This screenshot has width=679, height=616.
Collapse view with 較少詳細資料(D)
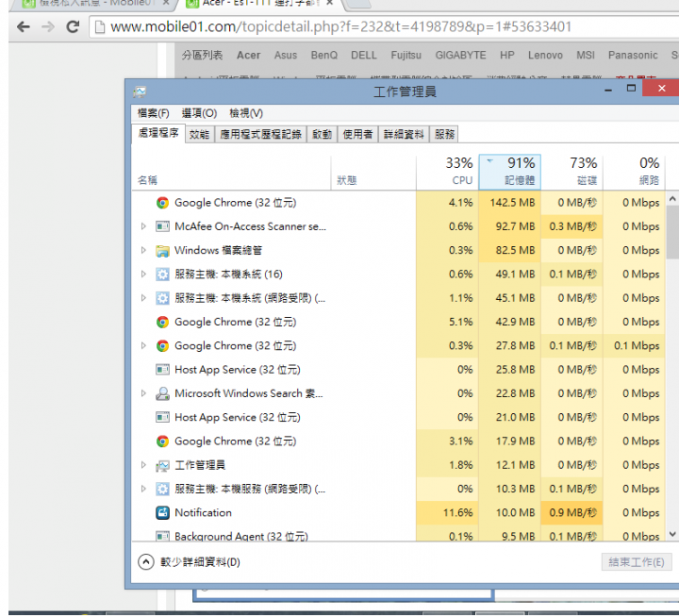189,562
